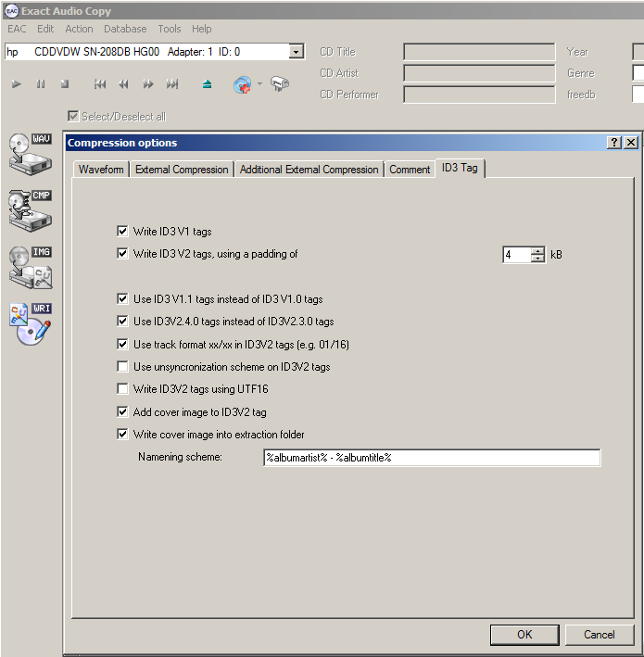
Task: Toggle Select/Deselect all checkbox
Action: [x=73, y=116]
